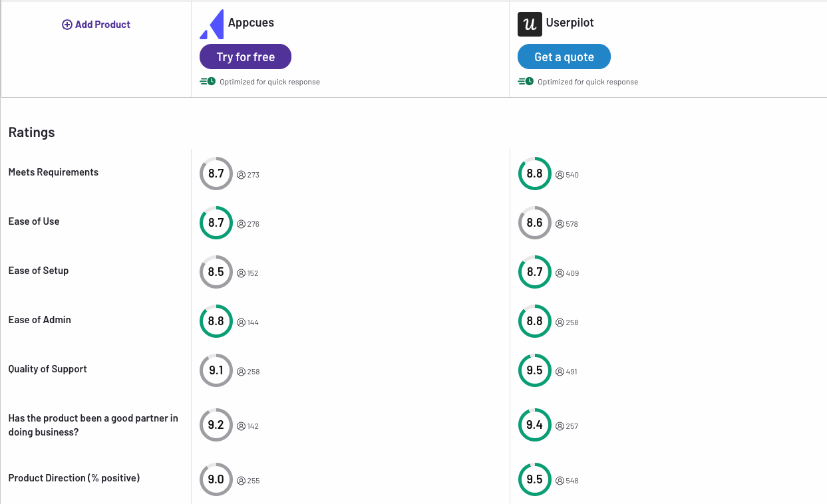
Task: Click Appcues 8.7 Meets Requirements rating circle
Action: coord(216,174)
